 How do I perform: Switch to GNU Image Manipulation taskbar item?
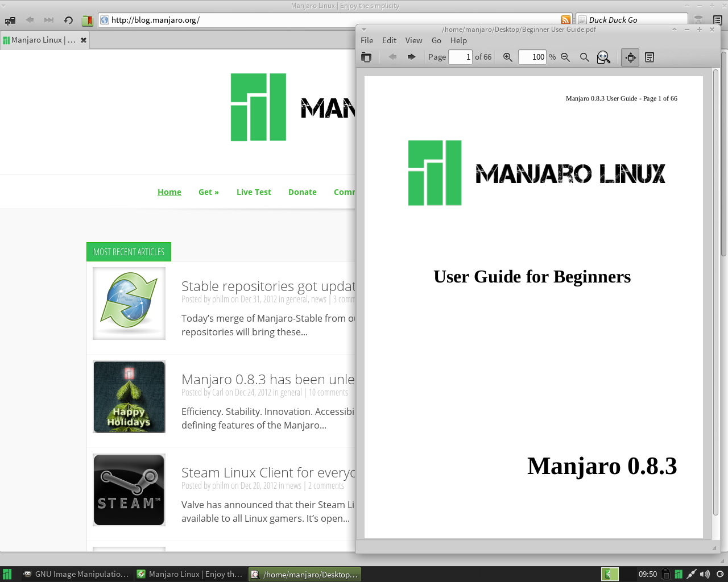click(x=76, y=574)
